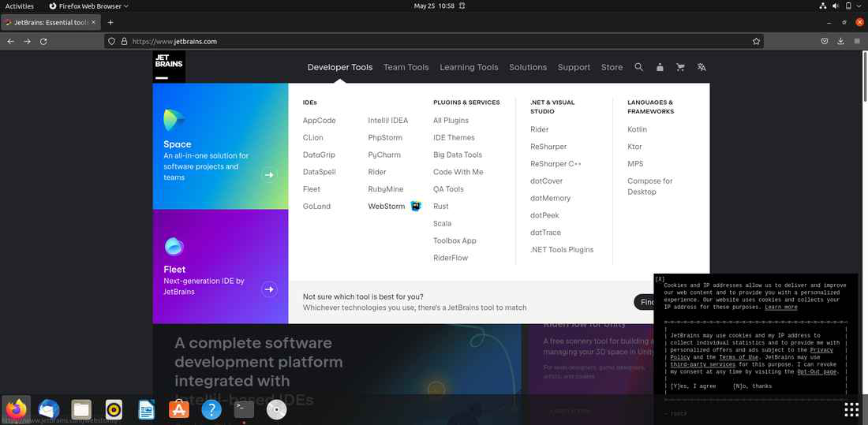
Task: Click the URL address bar
Action: [433, 42]
